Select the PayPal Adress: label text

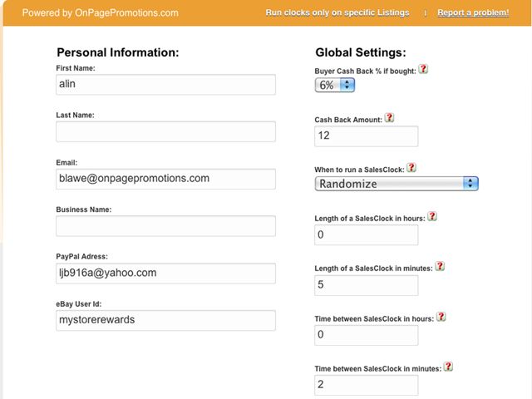tap(81, 257)
